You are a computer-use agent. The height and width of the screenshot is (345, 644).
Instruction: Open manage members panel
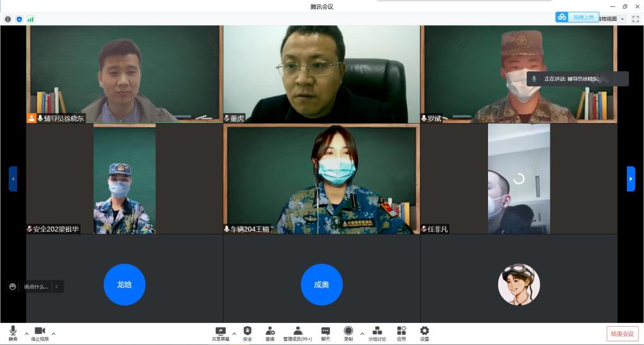pyautogui.click(x=297, y=332)
